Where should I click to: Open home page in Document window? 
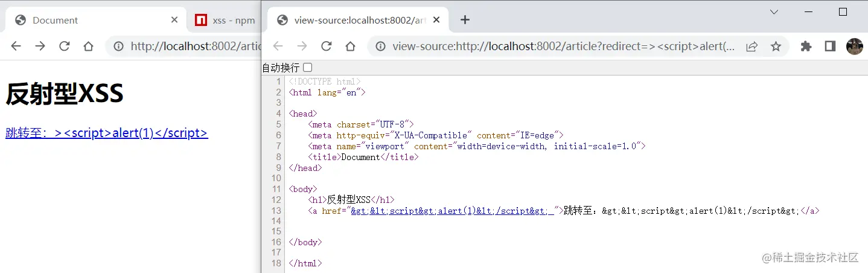(x=88, y=46)
